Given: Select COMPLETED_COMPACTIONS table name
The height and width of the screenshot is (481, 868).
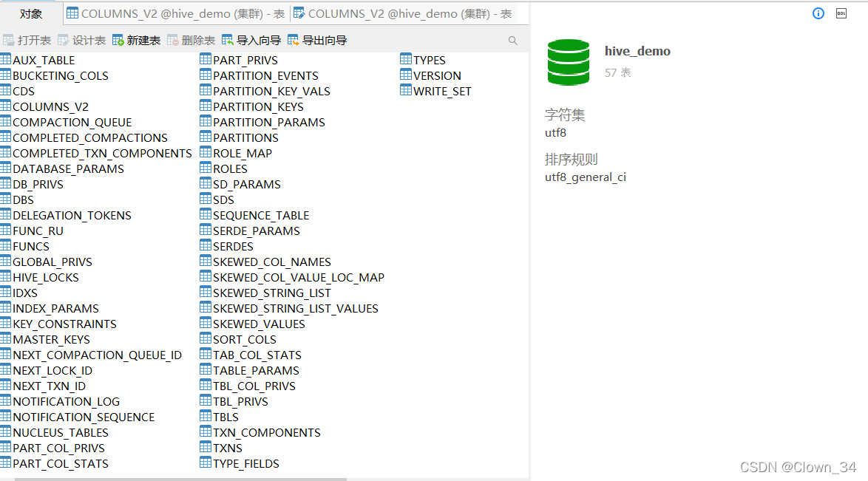Looking at the screenshot, I should [90, 138].
